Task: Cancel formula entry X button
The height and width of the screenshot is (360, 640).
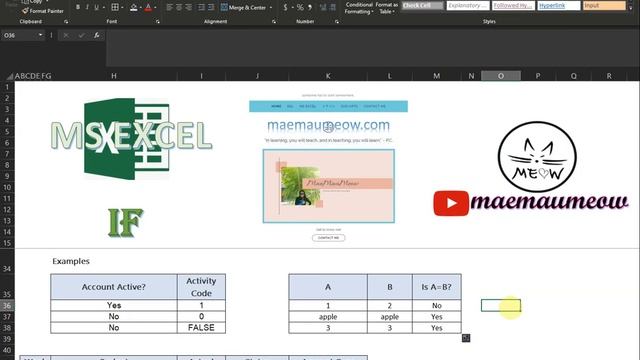Action: coord(66,36)
